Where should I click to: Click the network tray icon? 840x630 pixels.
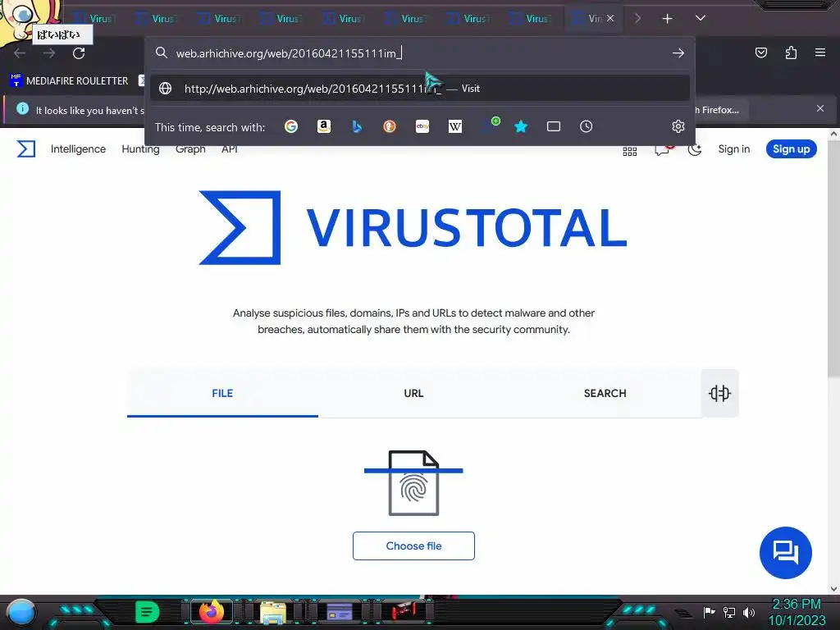pos(729,612)
